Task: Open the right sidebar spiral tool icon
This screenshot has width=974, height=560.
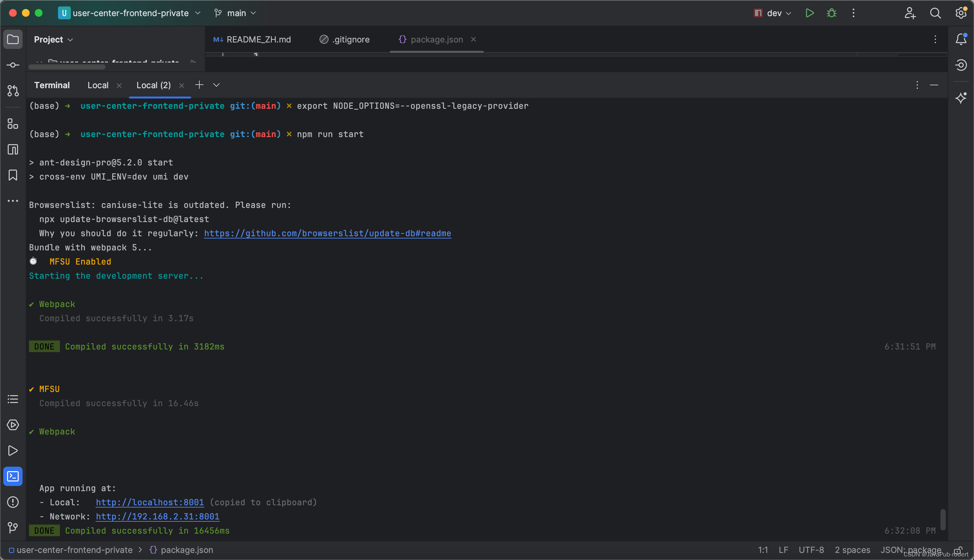Action: pos(961,65)
